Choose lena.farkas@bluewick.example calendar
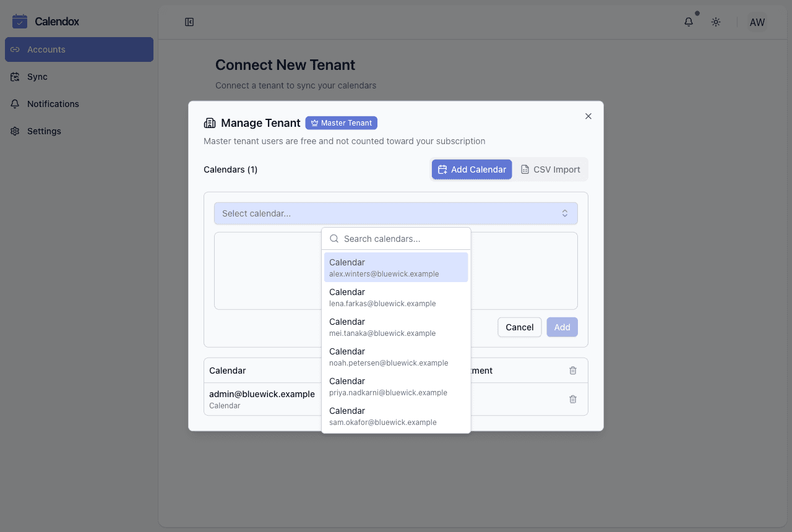The width and height of the screenshot is (792, 532). 396,297
